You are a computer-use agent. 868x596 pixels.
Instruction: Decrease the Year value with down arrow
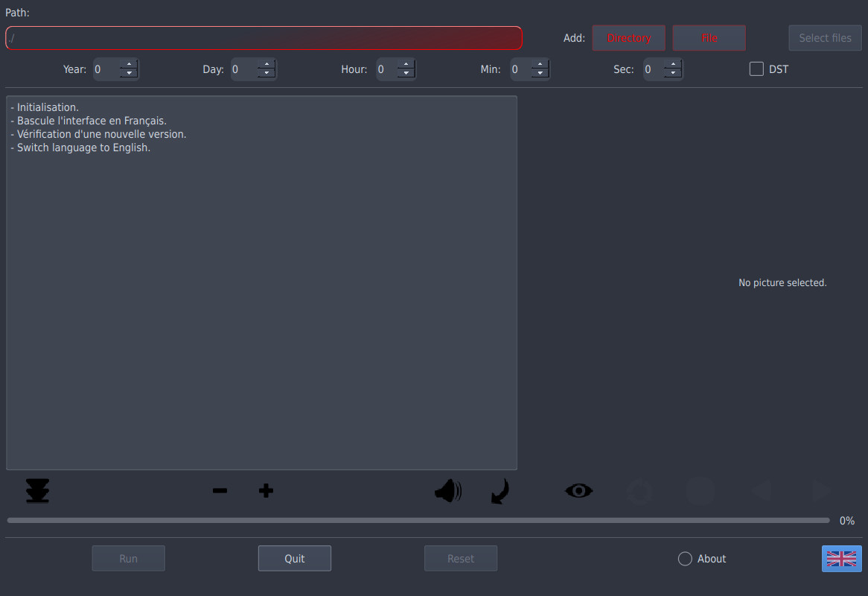click(129, 74)
